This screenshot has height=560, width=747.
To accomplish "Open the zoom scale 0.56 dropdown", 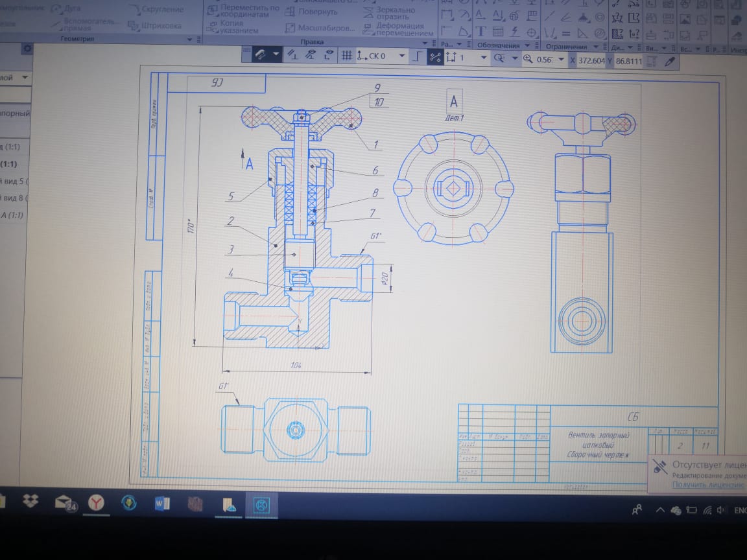I will click(562, 60).
